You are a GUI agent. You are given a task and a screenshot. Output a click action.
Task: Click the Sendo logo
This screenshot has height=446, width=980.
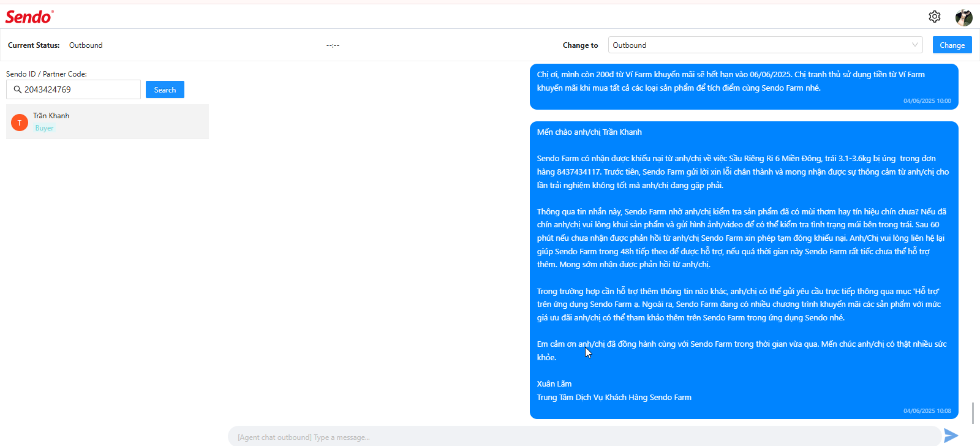click(29, 17)
